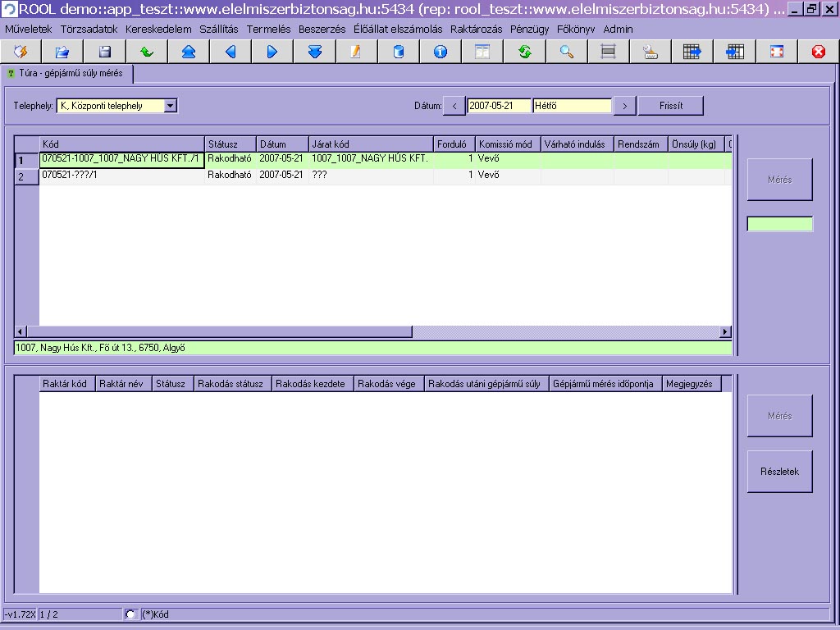Viewport: 840px width, 630px height.
Task: Click the blue info circle toolbar icon
Action: click(x=441, y=52)
